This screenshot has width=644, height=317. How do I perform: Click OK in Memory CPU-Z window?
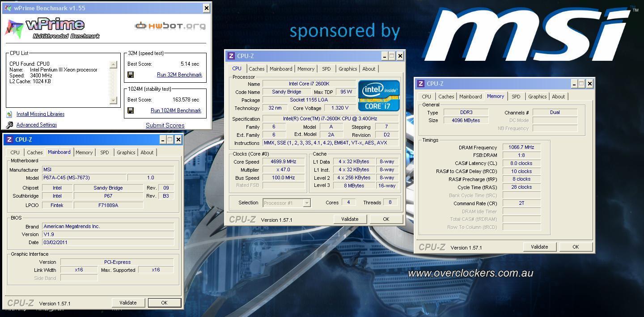[576, 247]
